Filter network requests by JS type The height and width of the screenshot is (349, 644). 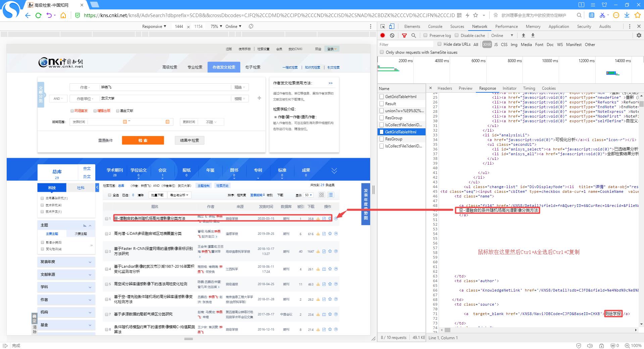[496, 44]
